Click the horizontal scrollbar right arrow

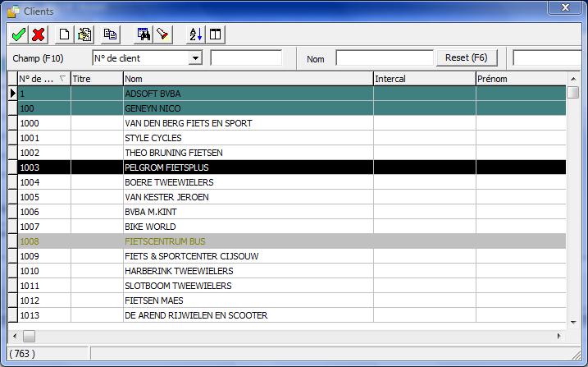click(x=559, y=336)
